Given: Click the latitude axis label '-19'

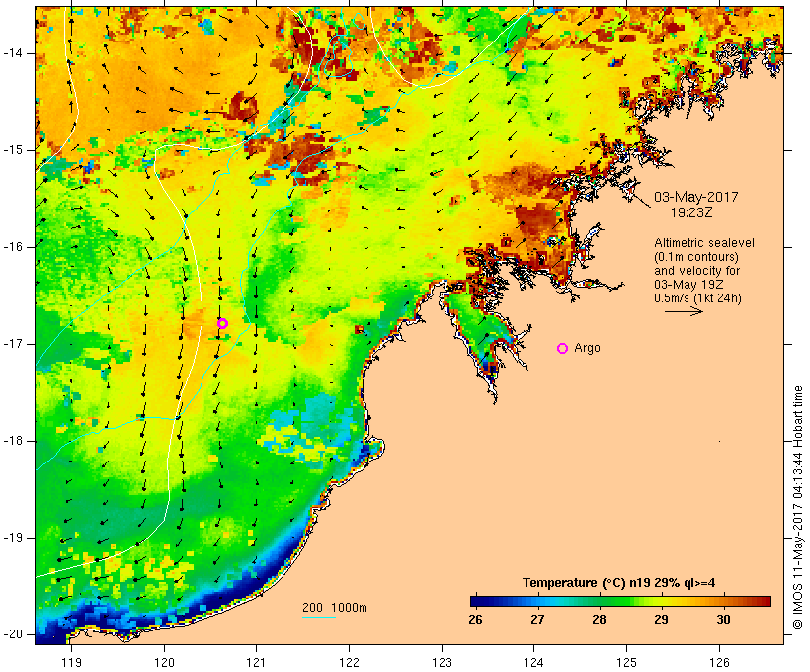Looking at the screenshot, I should [12, 538].
